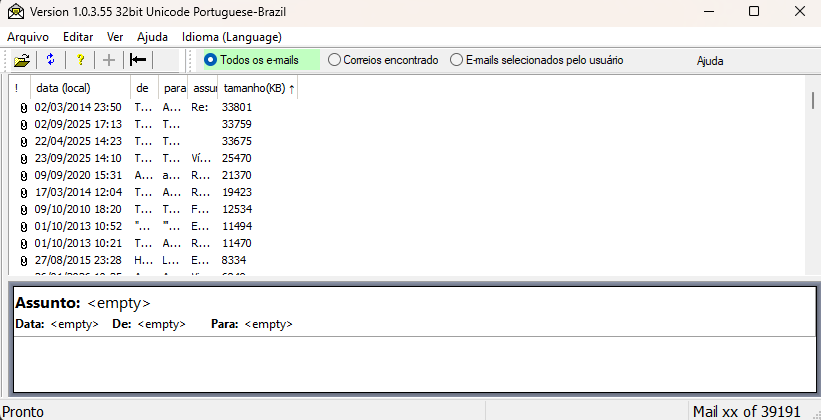The image size is (821, 420).
Task: Click attachment clip icon of 23/09/2025 email
Action: coord(23,158)
